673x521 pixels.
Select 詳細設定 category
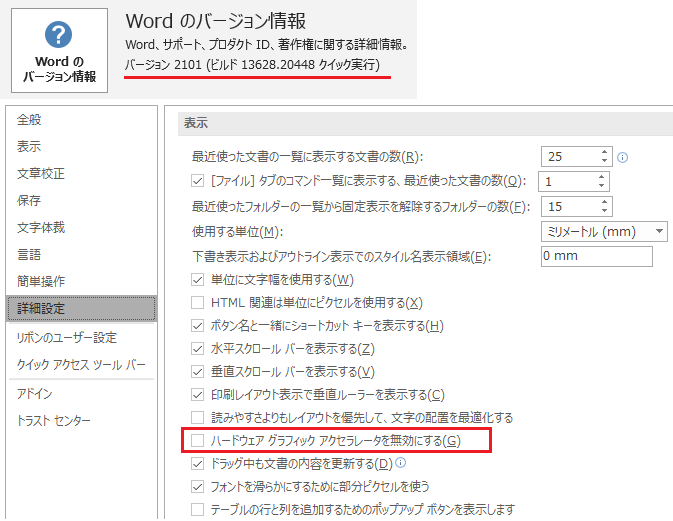click(81, 308)
